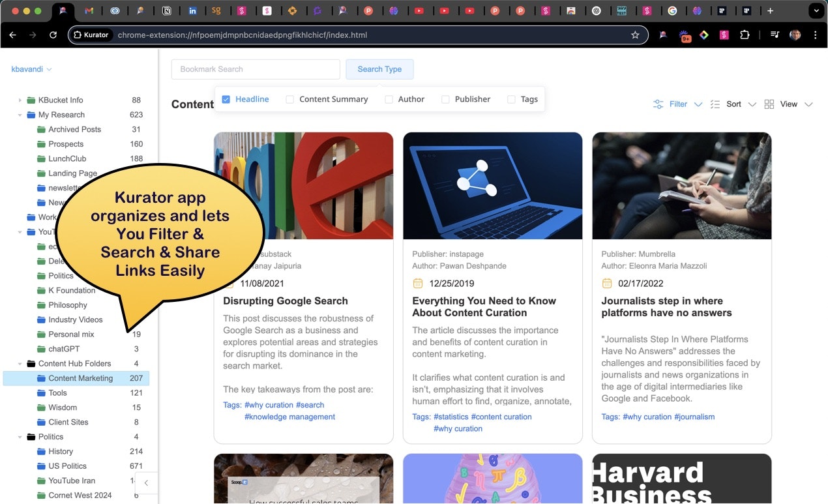Open a new browser tab with plus
Image resolution: width=828 pixels, height=504 pixels.
pos(770,11)
